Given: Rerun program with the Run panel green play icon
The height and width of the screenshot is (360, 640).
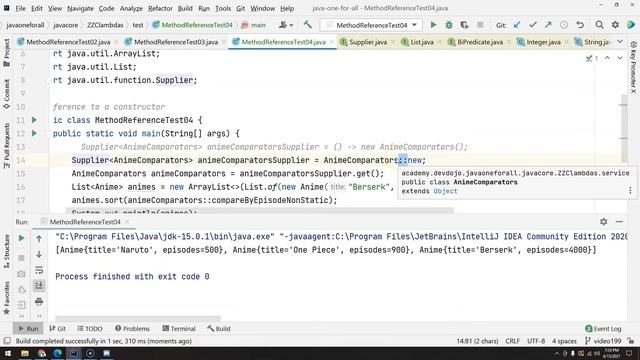Looking at the screenshot, I should point(21,238).
